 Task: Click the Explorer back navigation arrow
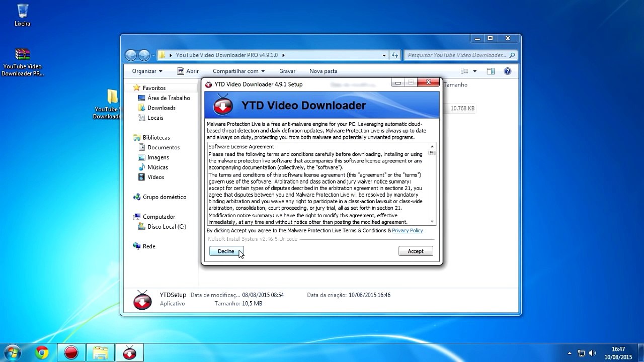(x=131, y=55)
